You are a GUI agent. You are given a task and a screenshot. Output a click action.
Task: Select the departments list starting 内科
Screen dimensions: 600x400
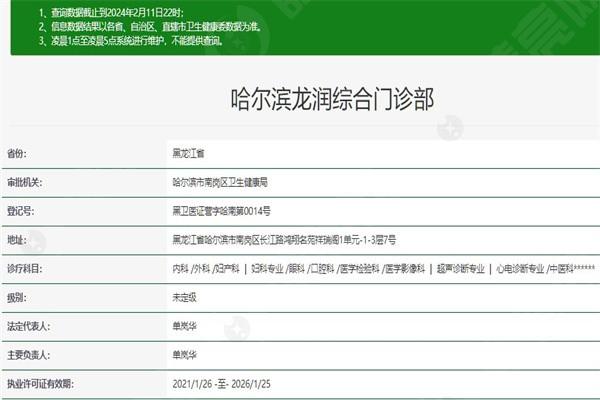[x=384, y=269]
